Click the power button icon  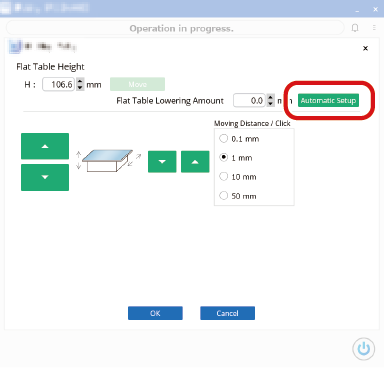363,349
